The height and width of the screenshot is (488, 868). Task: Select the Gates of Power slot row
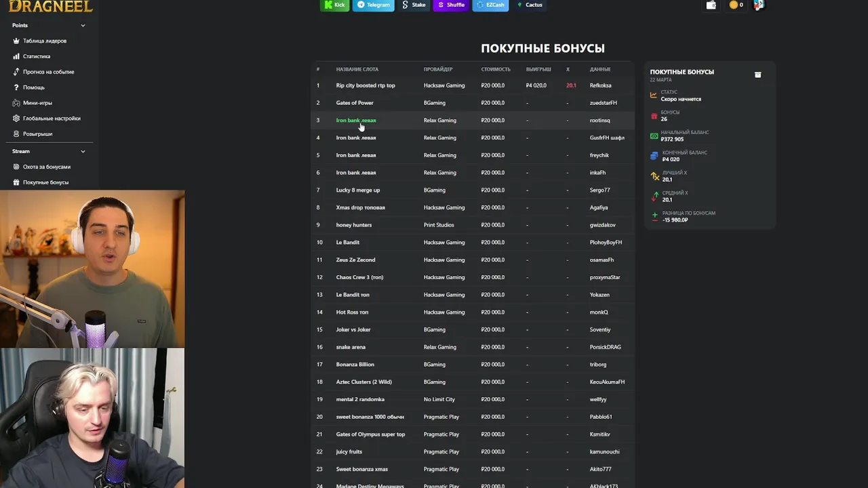click(x=473, y=103)
